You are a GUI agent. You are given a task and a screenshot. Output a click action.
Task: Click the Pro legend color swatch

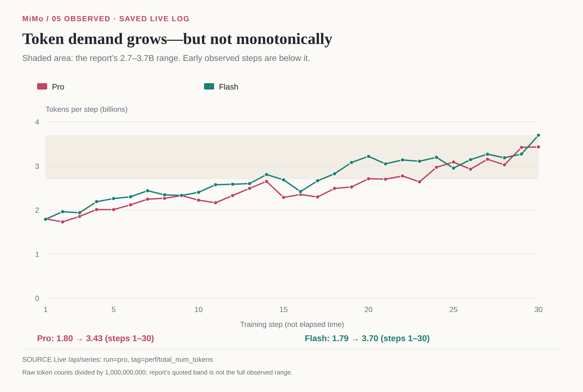[x=42, y=86]
